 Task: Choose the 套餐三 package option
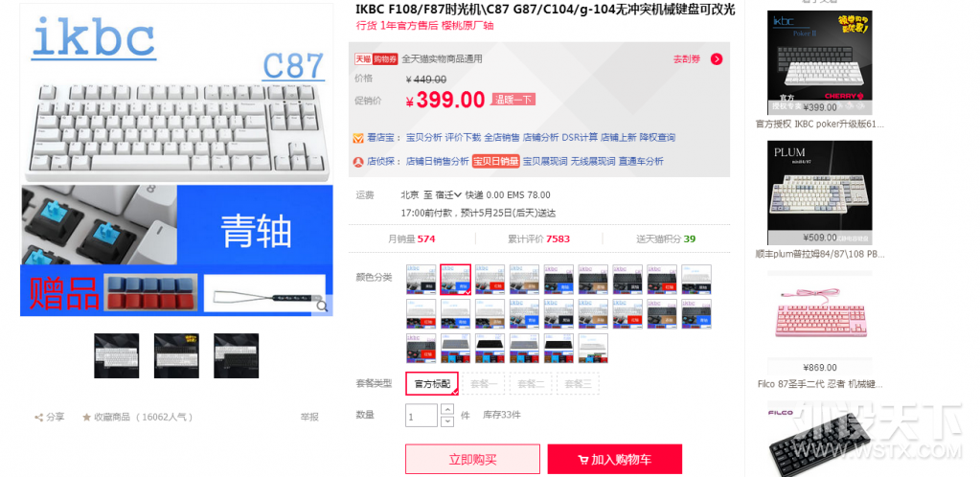click(x=578, y=384)
